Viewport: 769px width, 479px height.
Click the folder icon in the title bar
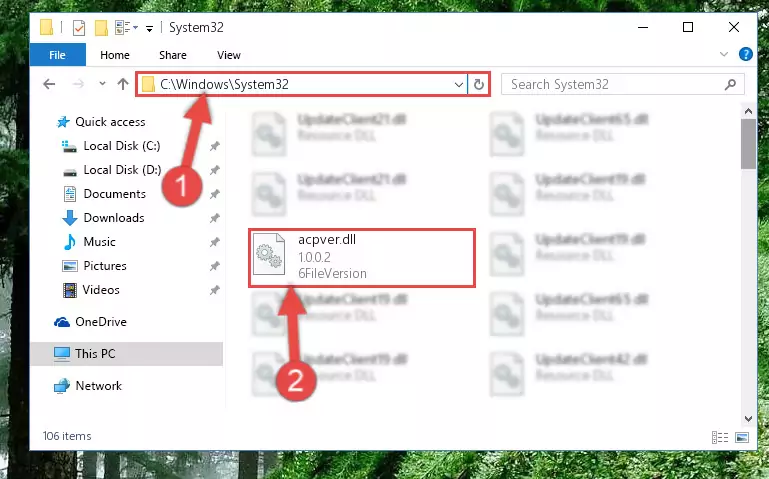coord(47,27)
